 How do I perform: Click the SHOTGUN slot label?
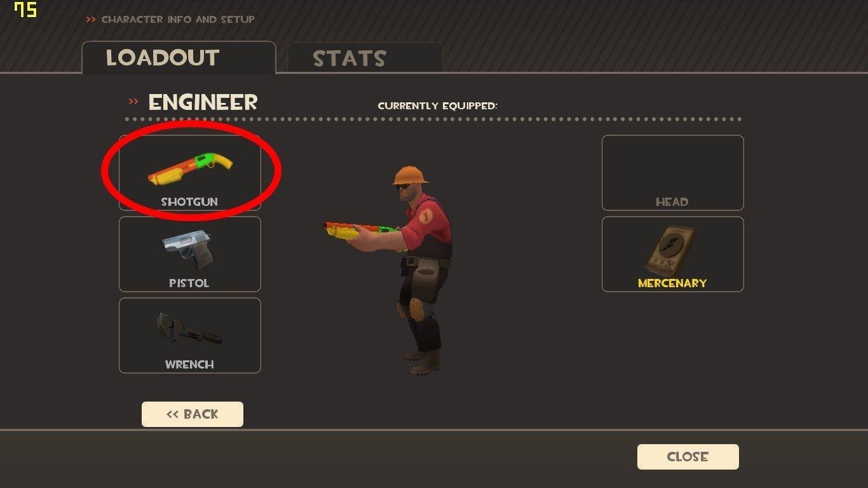(x=189, y=202)
